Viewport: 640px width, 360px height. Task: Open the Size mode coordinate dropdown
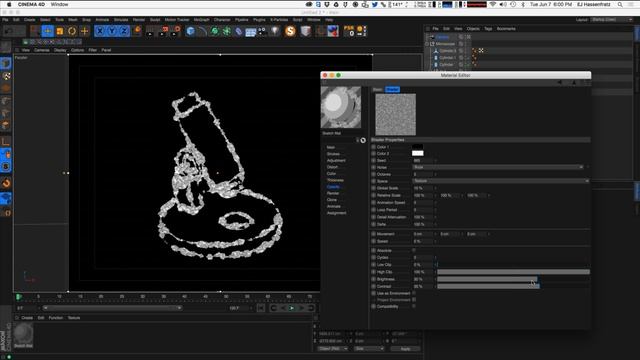point(369,349)
